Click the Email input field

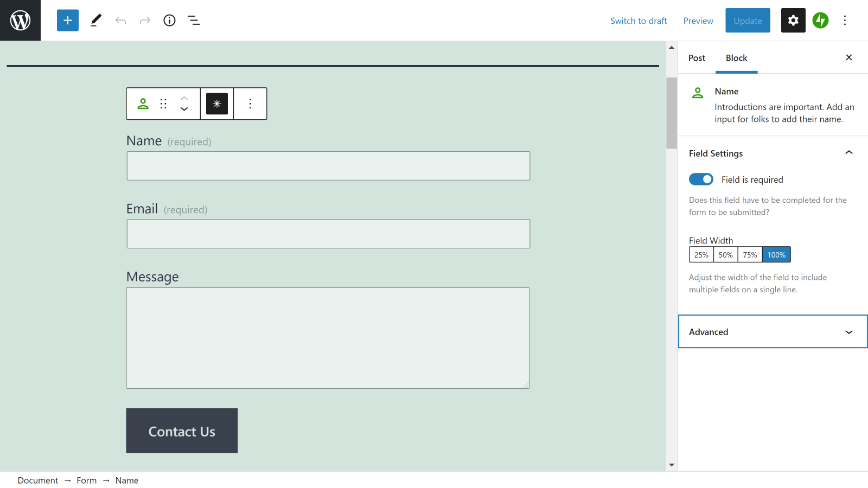click(x=328, y=234)
